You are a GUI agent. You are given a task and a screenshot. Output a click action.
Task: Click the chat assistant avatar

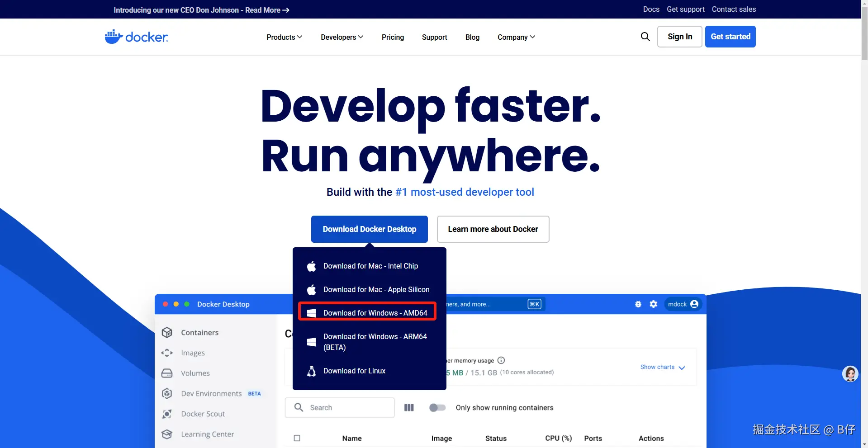(x=850, y=374)
